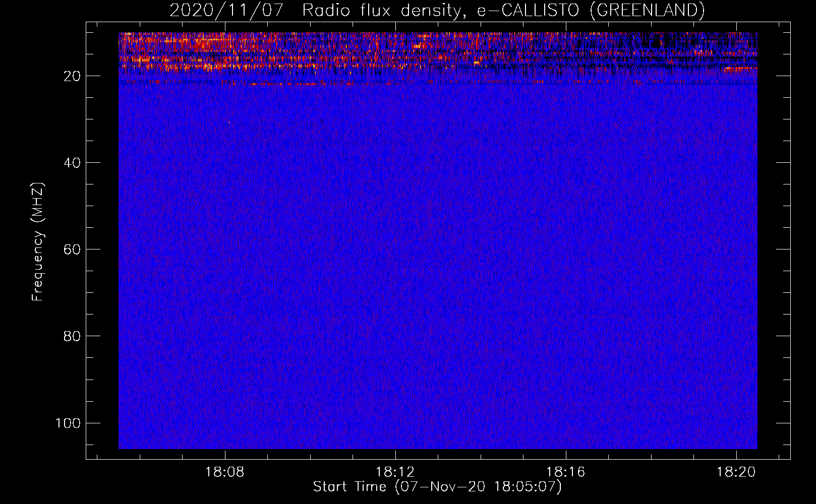Select the 18:20 time tick label
Image resolution: width=816 pixels, height=504 pixels.
[x=736, y=472]
